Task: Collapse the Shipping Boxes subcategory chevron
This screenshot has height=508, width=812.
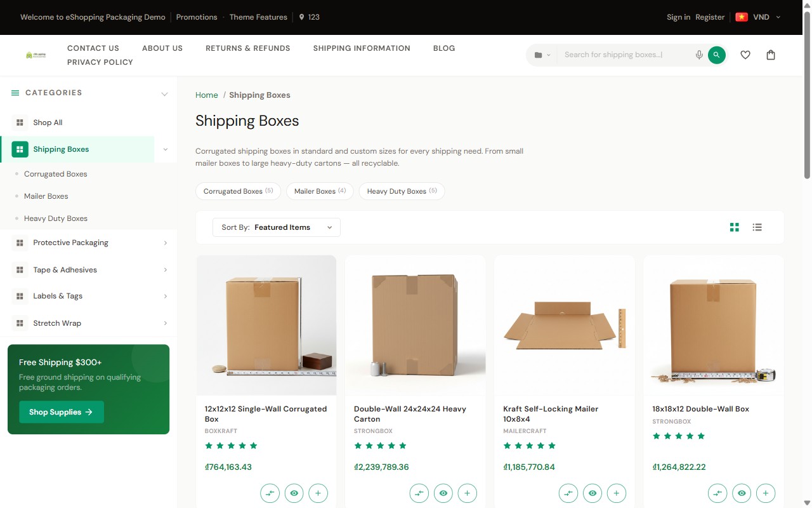Action: 166,149
